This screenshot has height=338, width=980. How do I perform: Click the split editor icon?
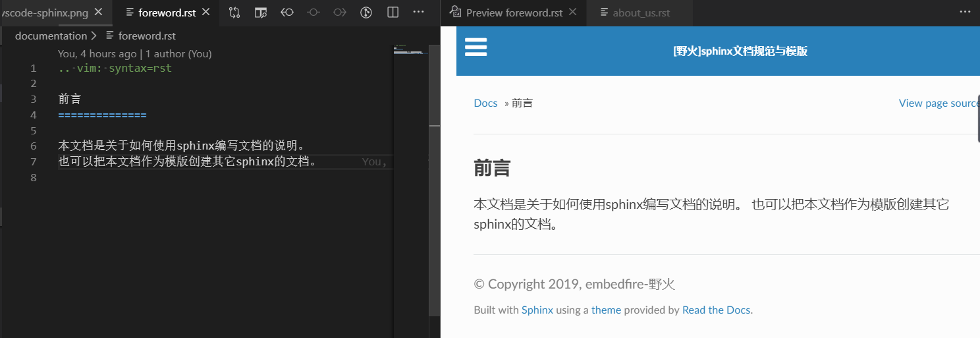tap(393, 13)
